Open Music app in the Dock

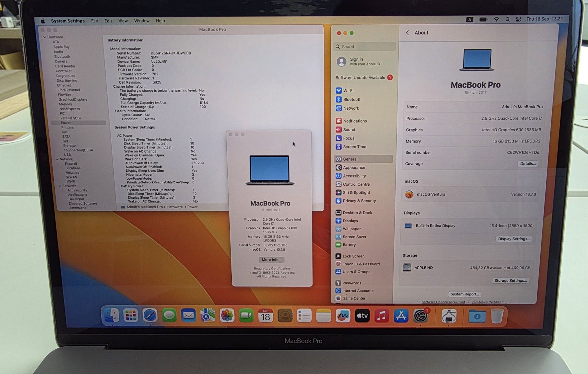(381, 316)
